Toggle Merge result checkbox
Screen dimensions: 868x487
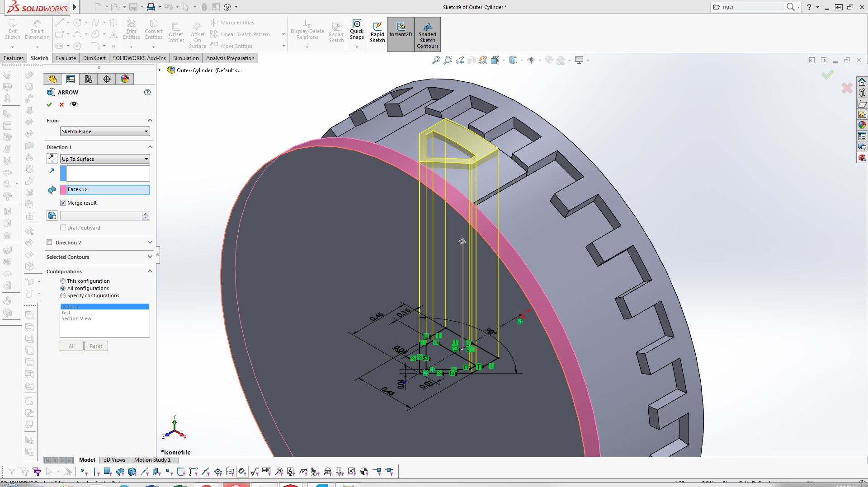[63, 203]
